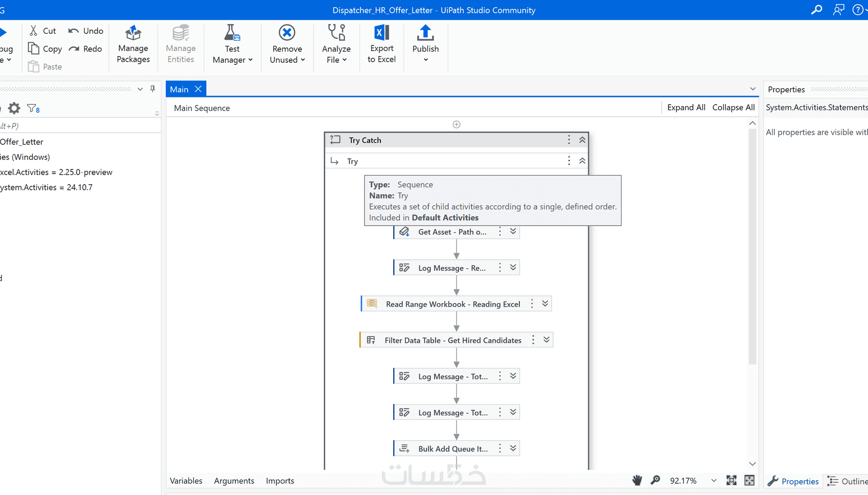Expand the Log Message - Re... activity
The width and height of the screenshot is (868, 495).
click(513, 268)
